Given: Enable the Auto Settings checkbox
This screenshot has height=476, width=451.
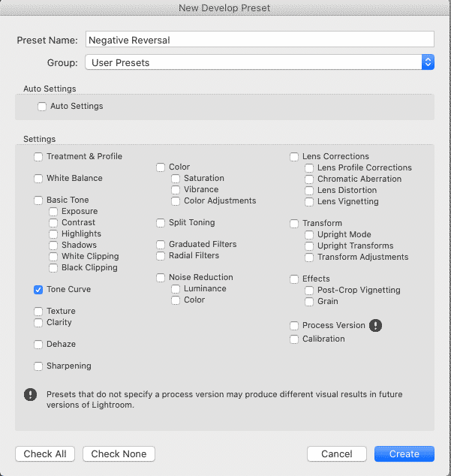Looking at the screenshot, I should 42,107.
